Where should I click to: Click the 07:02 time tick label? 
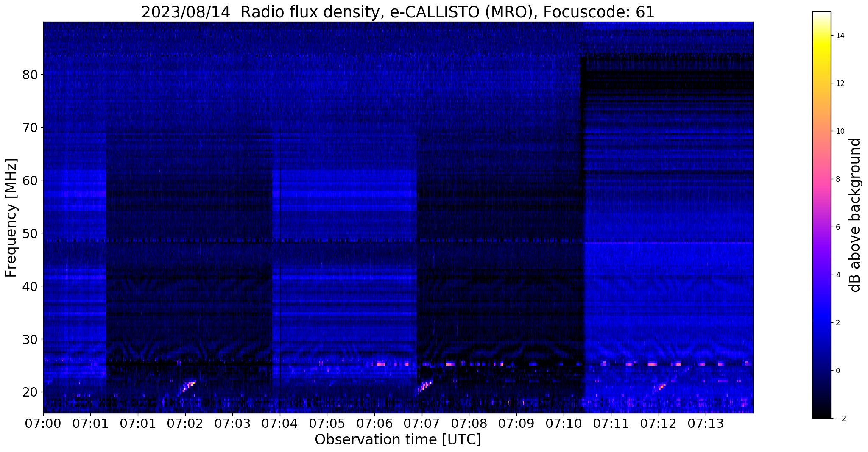(x=185, y=424)
